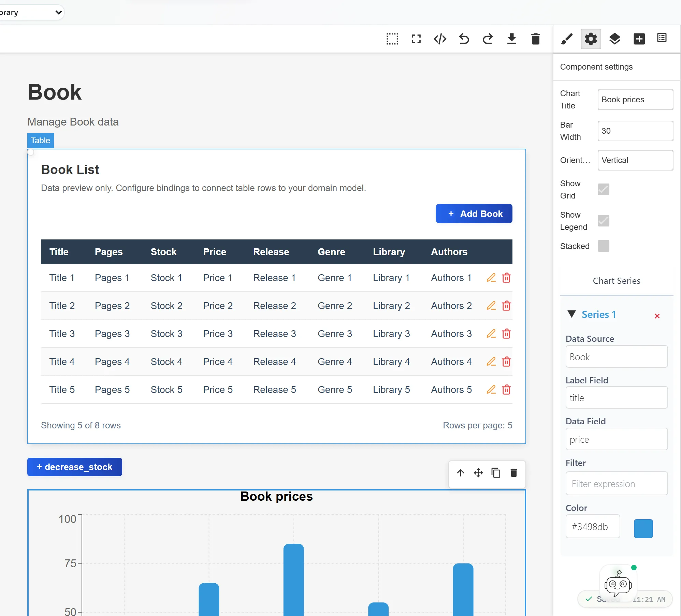Delete row Title 1 trash icon

click(x=506, y=278)
